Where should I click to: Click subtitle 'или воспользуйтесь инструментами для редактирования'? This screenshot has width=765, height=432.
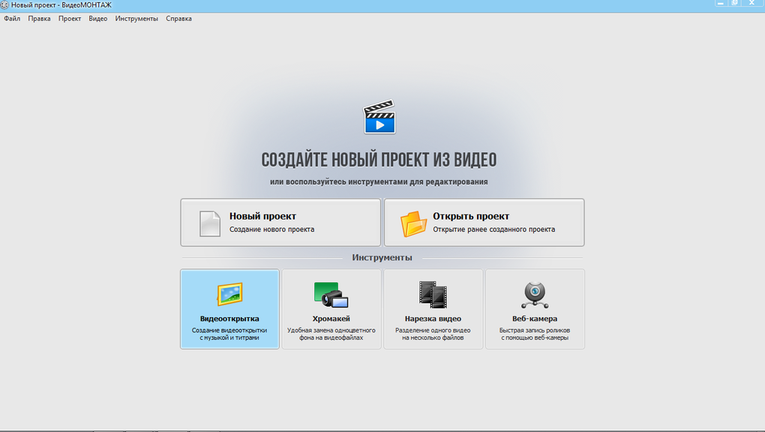(x=379, y=182)
